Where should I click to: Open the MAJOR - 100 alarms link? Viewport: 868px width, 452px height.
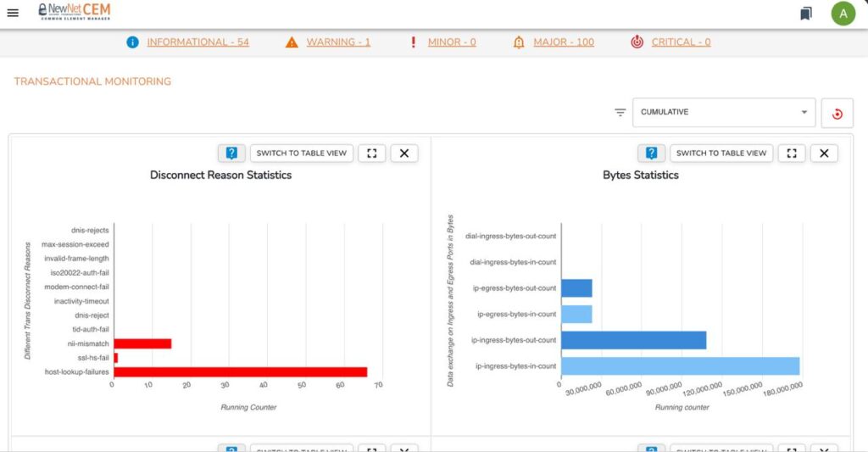pos(564,42)
